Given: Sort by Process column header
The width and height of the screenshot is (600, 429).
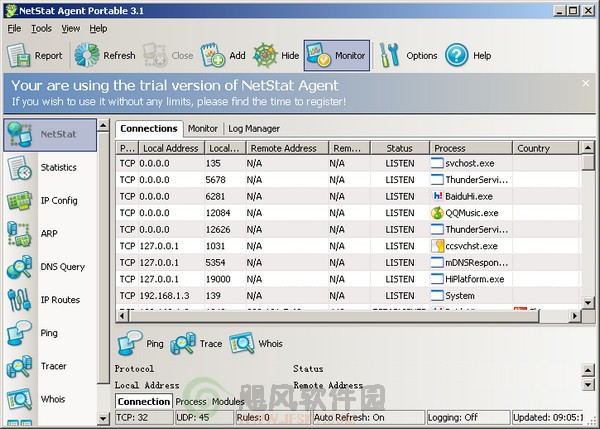Looking at the screenshot, I should [471, 148].
